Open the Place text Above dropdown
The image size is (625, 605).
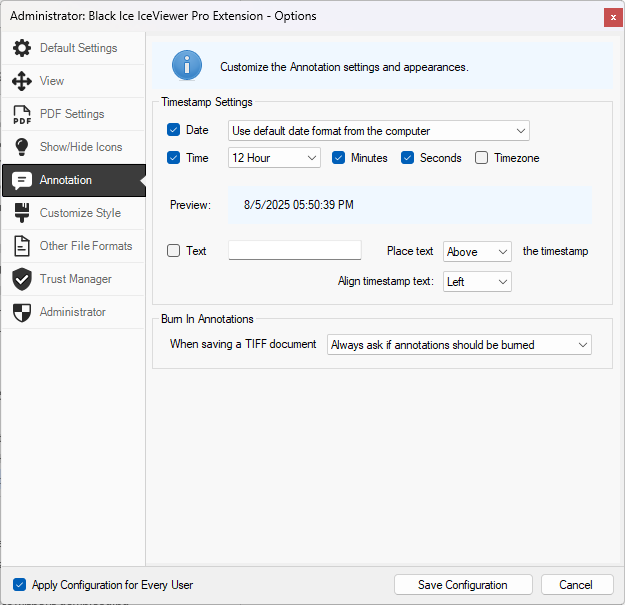click(477, 251)
